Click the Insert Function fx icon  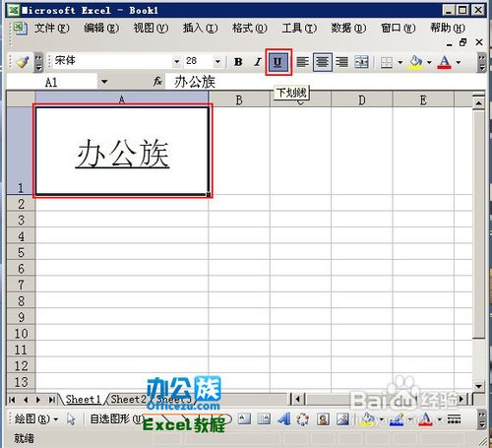[x=157, y=81]
